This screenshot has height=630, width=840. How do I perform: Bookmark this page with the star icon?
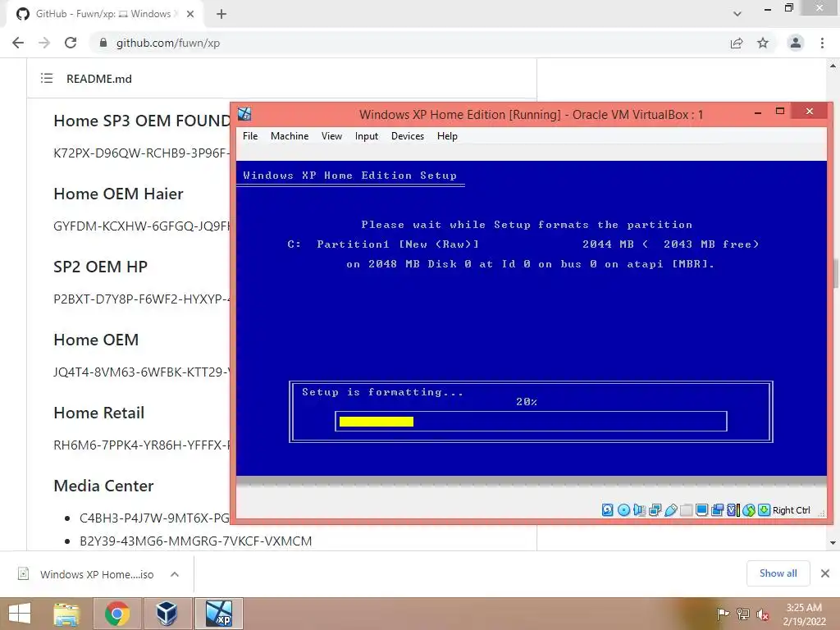pos(763,43)
